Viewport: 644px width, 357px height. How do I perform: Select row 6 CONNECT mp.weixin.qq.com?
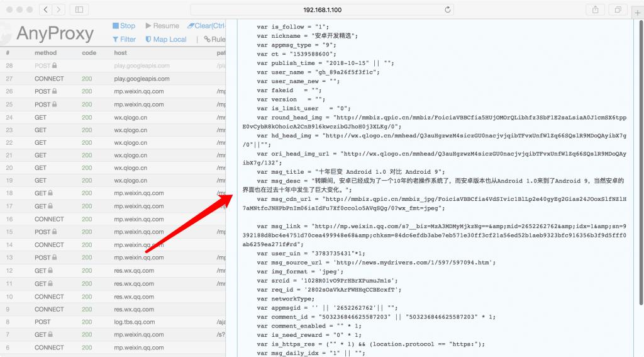(x=113, y=348)
